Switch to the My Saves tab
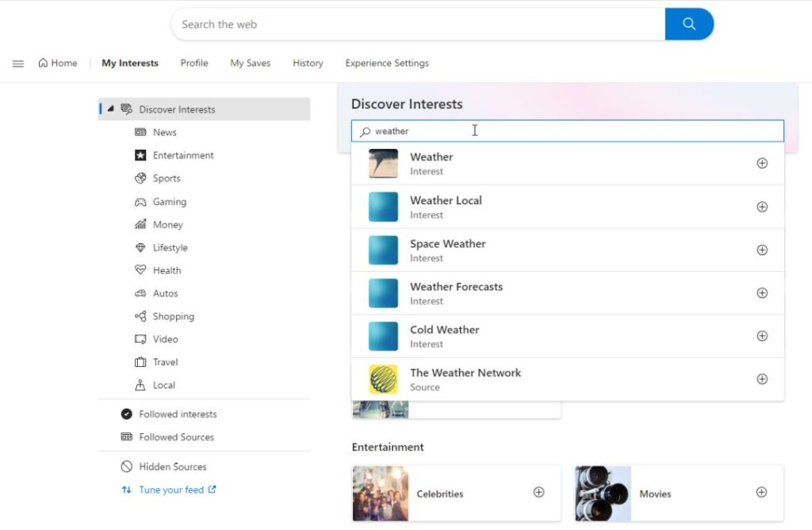The image size is (812, 530). pos(250,63)
